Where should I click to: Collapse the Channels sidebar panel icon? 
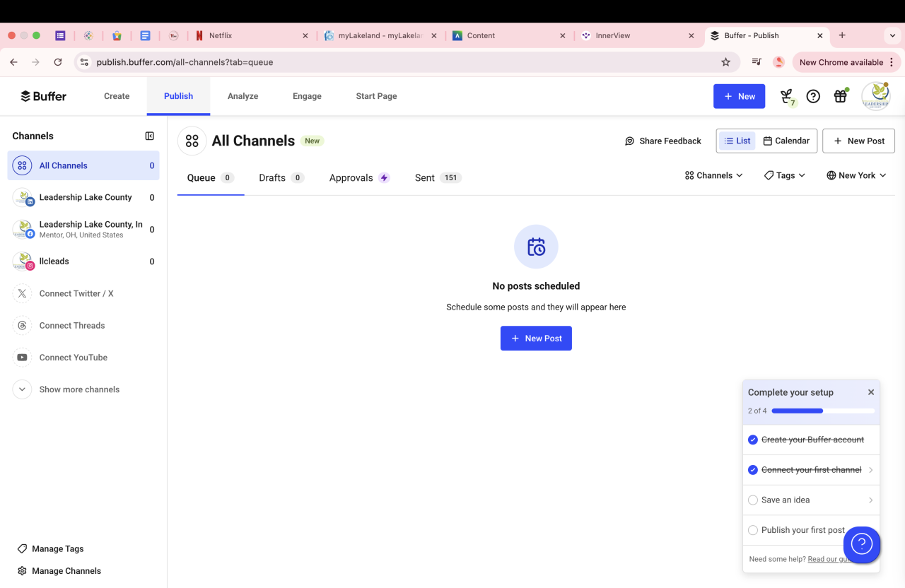[150, 136]
